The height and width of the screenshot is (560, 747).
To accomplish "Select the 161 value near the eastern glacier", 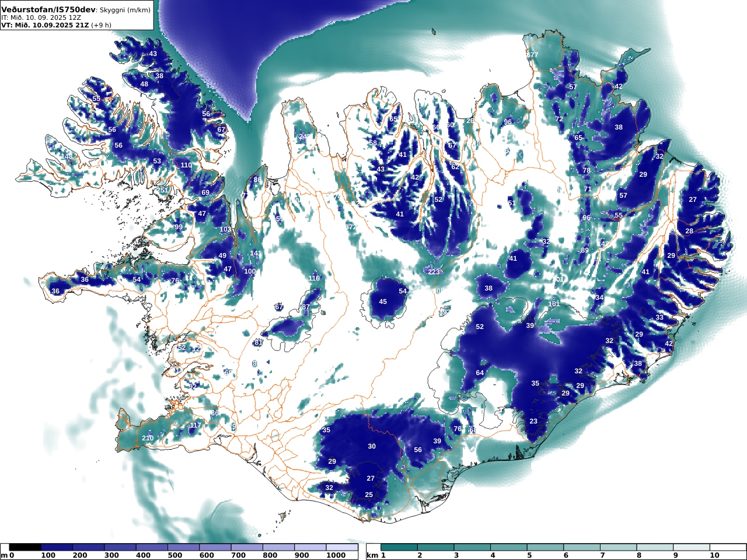I will pos(554,304).
